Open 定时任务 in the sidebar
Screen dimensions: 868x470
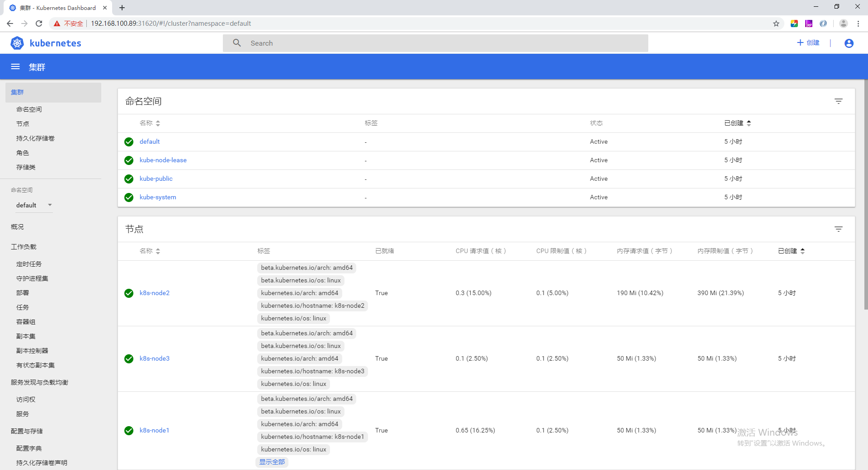click(x=29, y=264)
